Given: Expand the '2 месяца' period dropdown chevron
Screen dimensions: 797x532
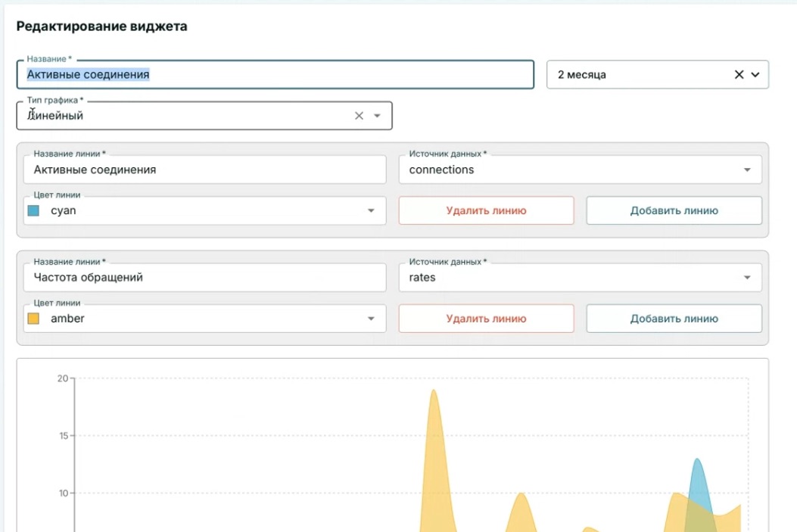Looking at the screenshot, I should pos(755,75).
